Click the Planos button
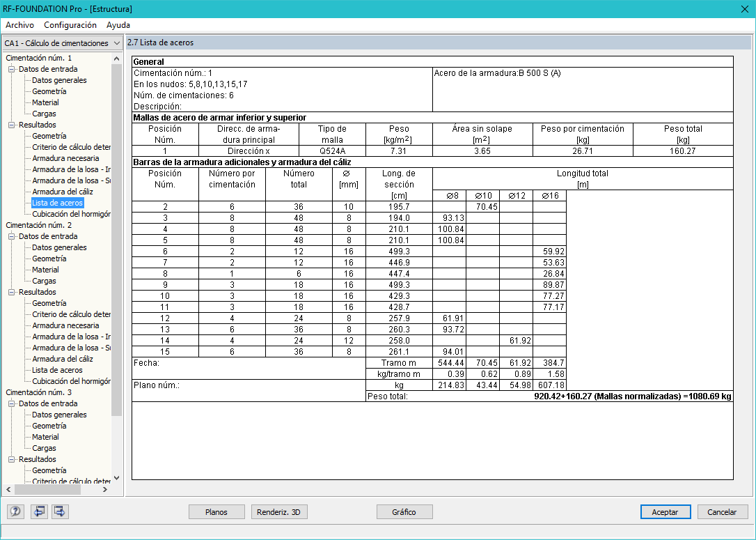 pyautogui.click(x=216, y=512)
